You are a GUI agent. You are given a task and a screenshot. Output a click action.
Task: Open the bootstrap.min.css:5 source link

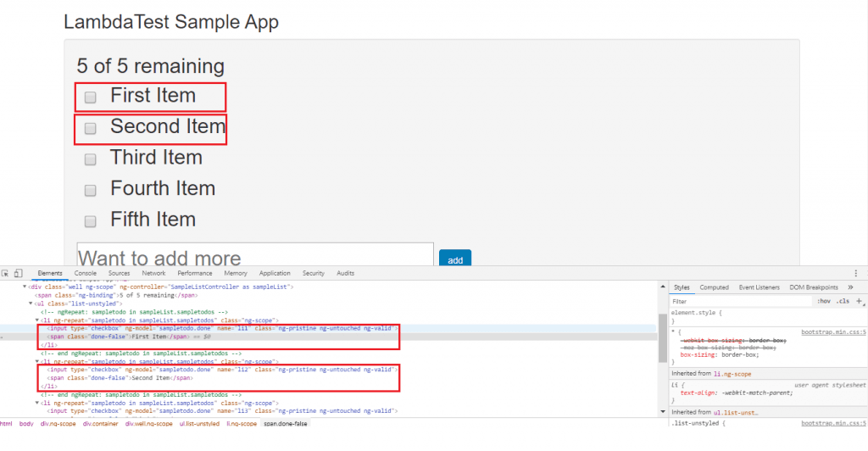coord(833,331)
